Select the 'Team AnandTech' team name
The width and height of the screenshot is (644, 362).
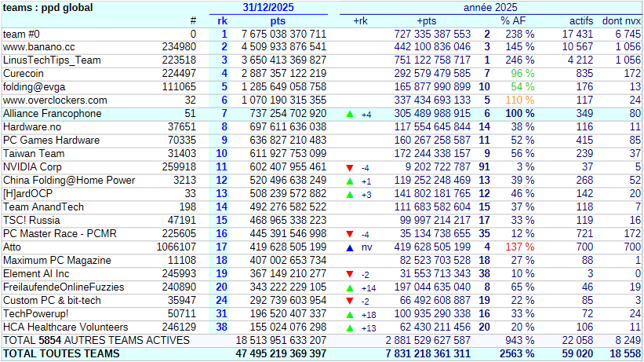pos(44,207)
